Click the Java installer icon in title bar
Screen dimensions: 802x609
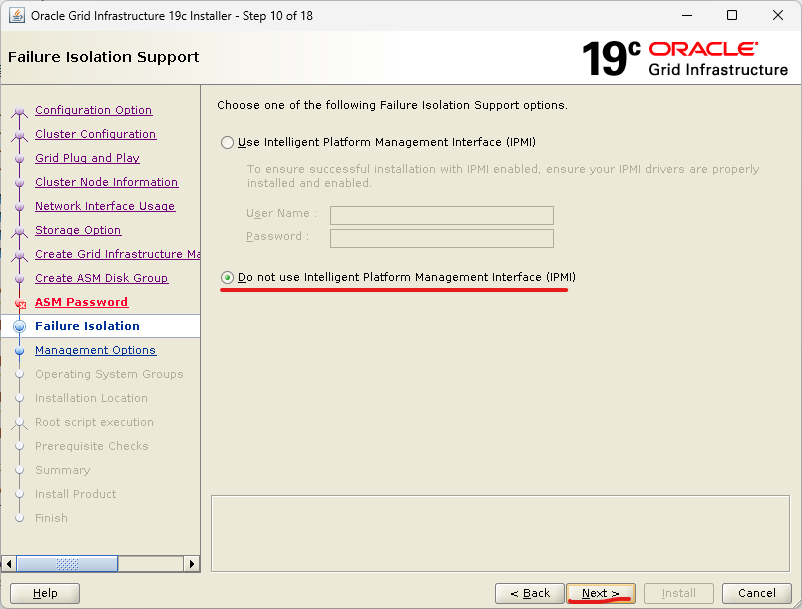tap(16, 15)
